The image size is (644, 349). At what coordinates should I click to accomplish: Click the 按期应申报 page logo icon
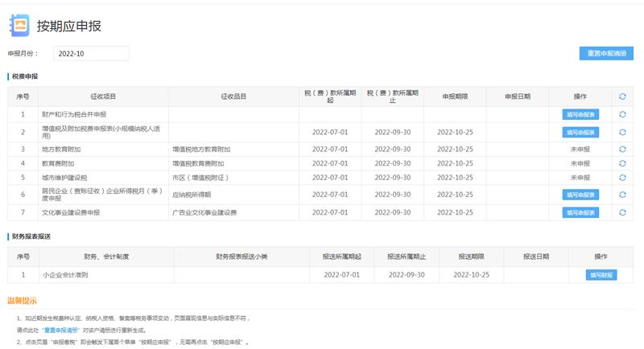point(19,25)
